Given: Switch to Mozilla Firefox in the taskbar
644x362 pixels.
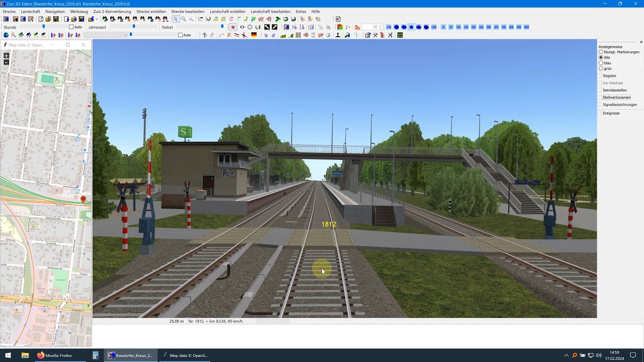Looking at the screenshot, I should click(55, 355).
